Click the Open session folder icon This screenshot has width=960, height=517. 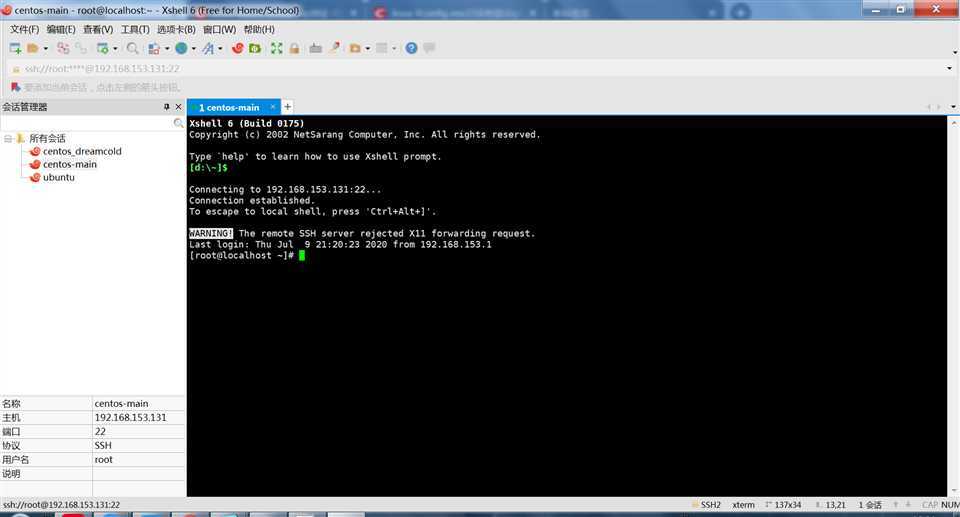point(33,48)
